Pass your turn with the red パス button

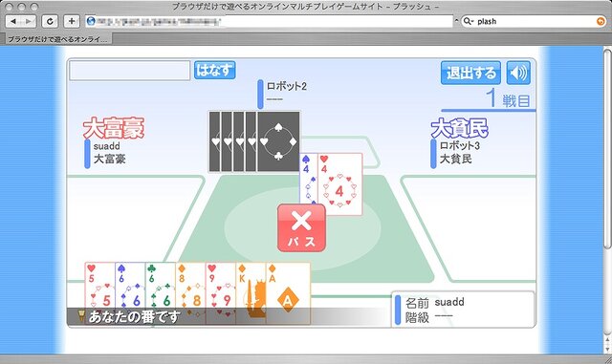[x=301, y=227]
